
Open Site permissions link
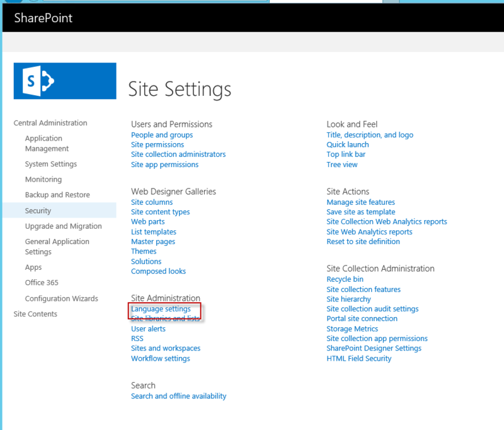[157, 145]
